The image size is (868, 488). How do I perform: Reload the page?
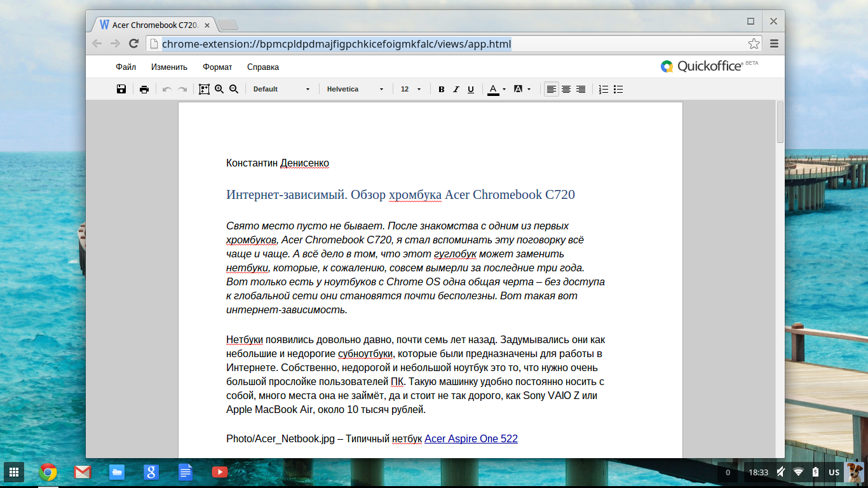click(x=133, y=43)
